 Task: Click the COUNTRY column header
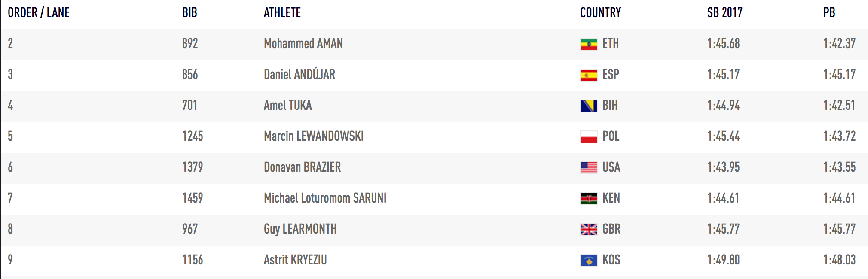600,13
